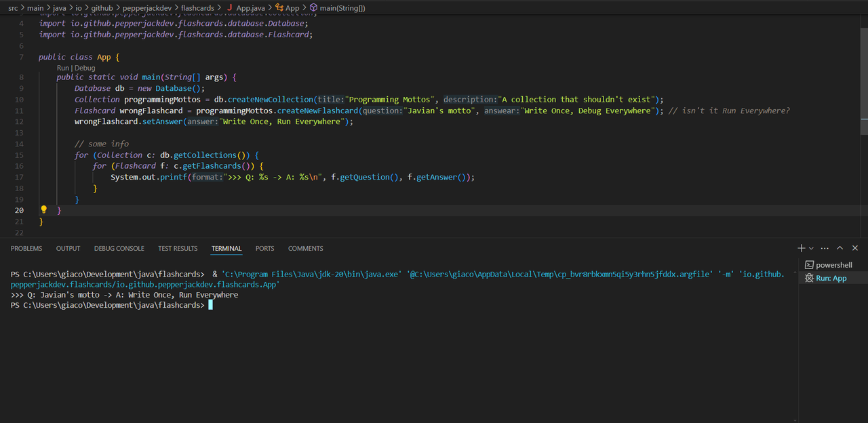Viewport: 868px width, 423px height.
Task: Expand the pepperjackdev breadcrumb folder
Action: [146, 8]
